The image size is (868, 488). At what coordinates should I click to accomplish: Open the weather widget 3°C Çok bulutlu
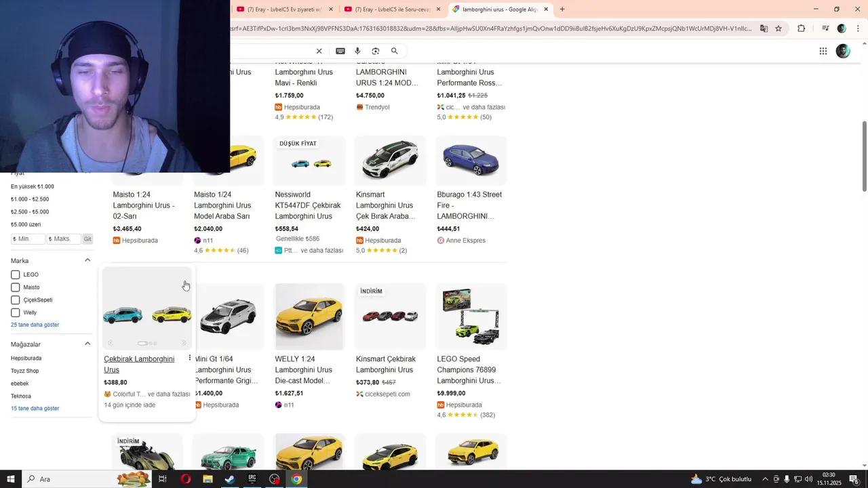pyautogui.click(x=721, y=479)
